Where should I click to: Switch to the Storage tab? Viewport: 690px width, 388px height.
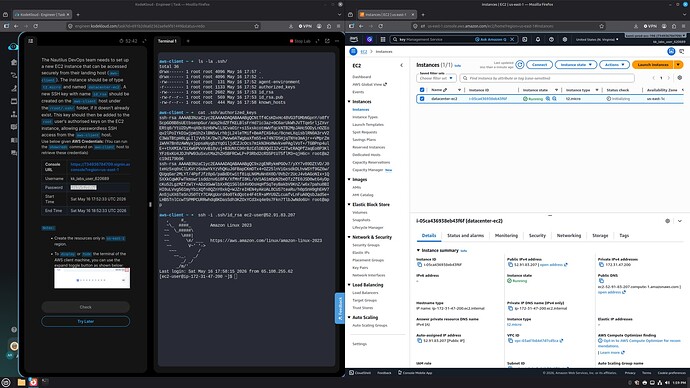[x=600, y=236]
